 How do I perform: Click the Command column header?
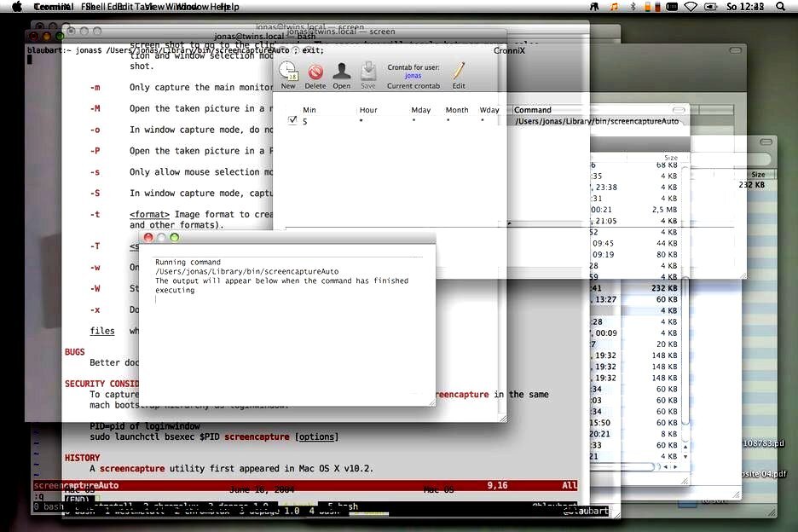pos(532,110)
